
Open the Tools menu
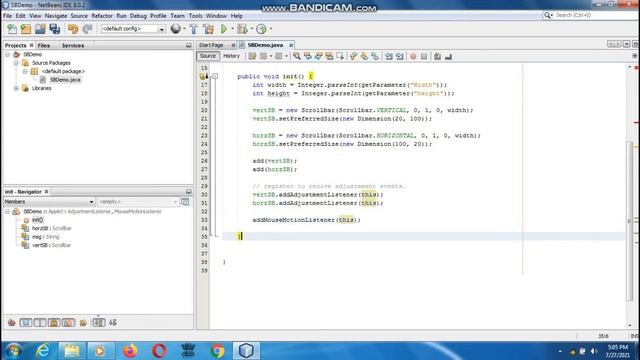(x=196, y=16)
